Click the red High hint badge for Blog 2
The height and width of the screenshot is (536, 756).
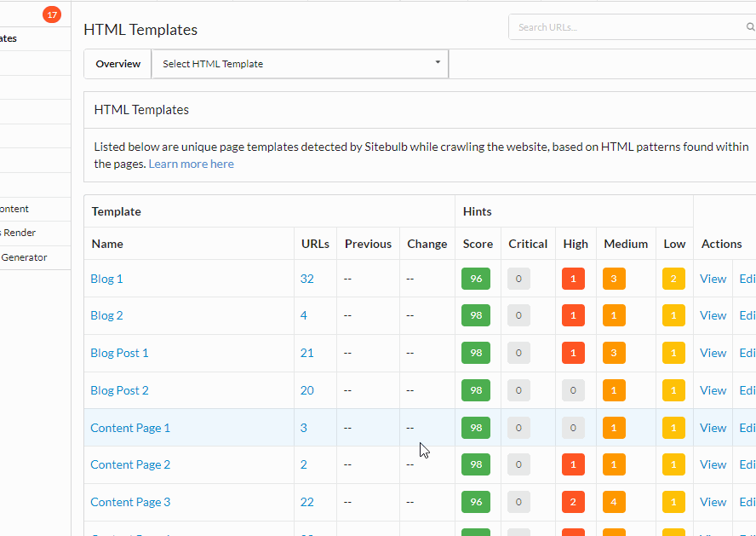[x=573, y=315]
